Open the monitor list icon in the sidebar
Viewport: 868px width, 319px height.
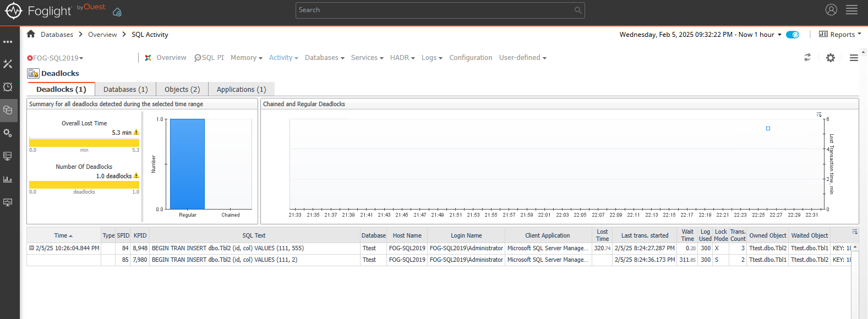8,156
